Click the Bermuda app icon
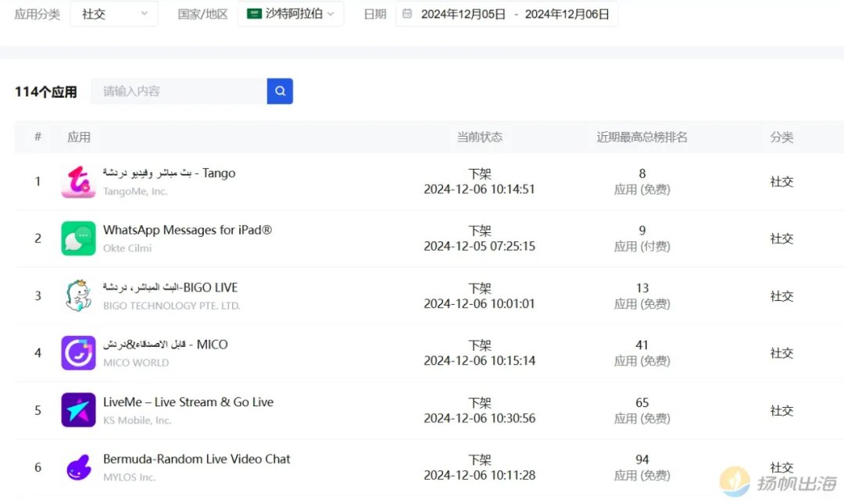The width and height of the screenshot is (844, 504). click(x=78, y=467)
